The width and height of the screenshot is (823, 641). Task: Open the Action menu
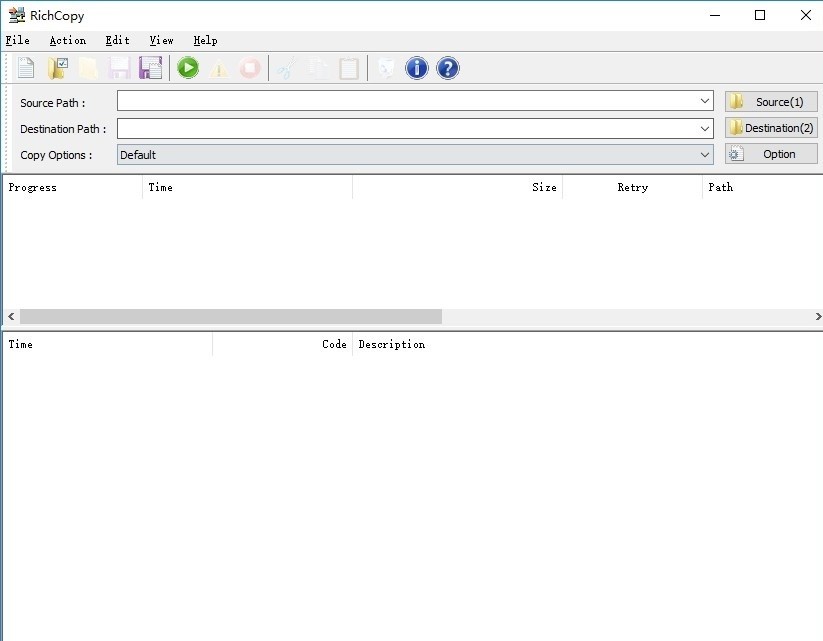68,40
